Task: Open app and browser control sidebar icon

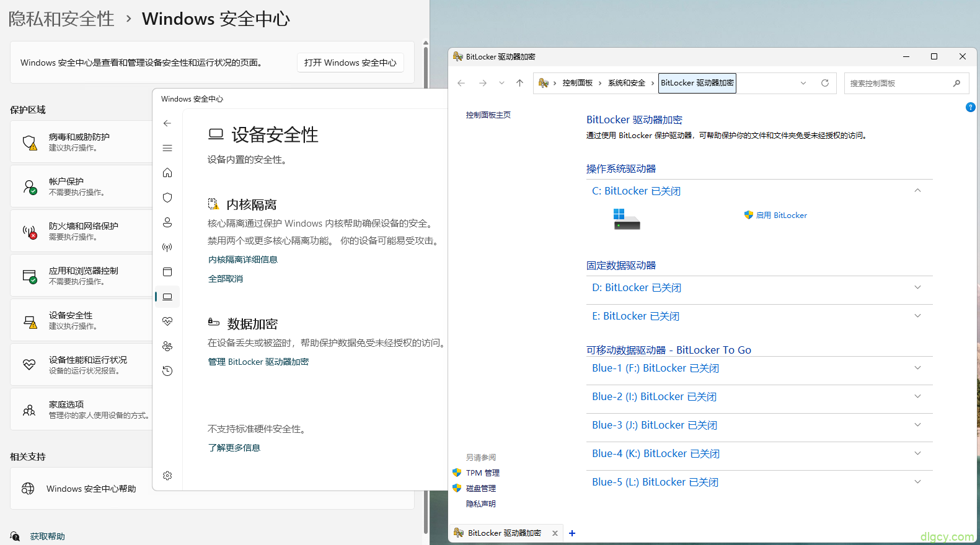Action: pos(167,272)
